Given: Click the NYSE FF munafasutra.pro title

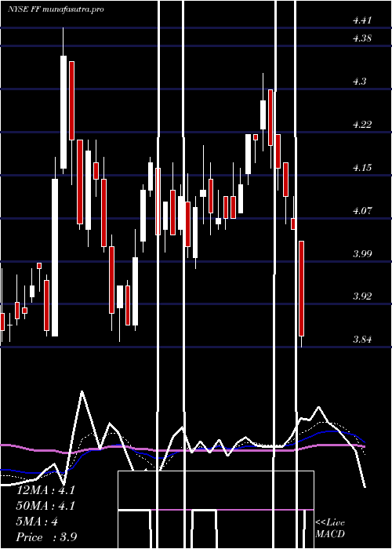Looking at the screenshot, I should click(x=56, y=9).
